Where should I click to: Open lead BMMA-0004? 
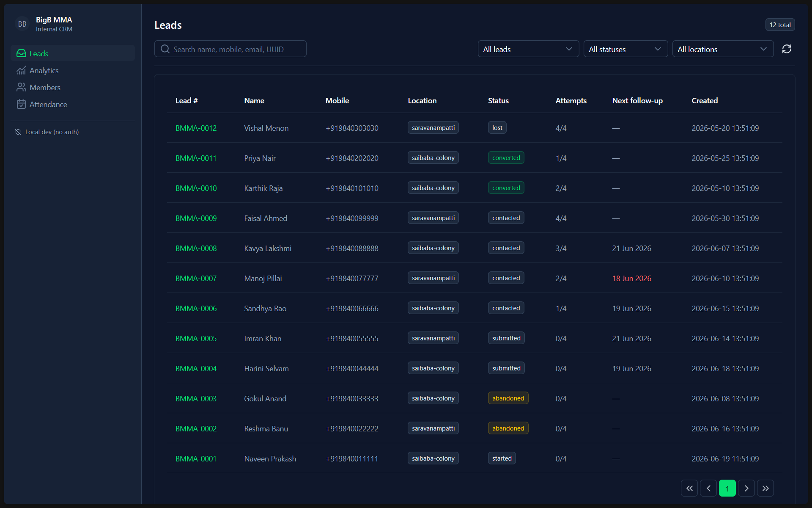(x=196, y=368)
